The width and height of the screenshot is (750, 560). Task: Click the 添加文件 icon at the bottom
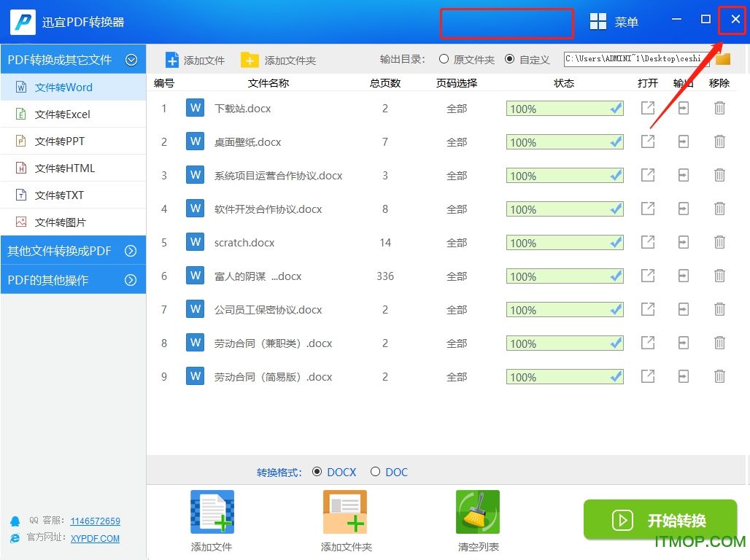[211, 511]
